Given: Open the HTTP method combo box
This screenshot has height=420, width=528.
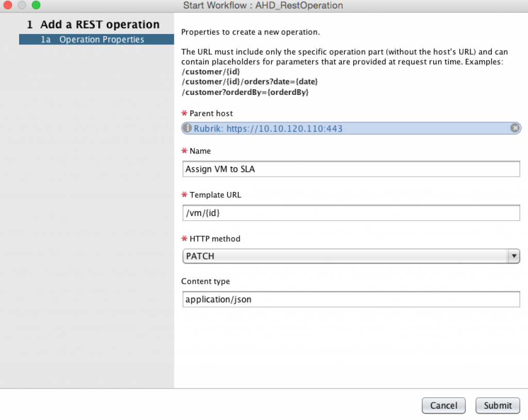Looking at the screenshot, I should (x=351, y=256).
